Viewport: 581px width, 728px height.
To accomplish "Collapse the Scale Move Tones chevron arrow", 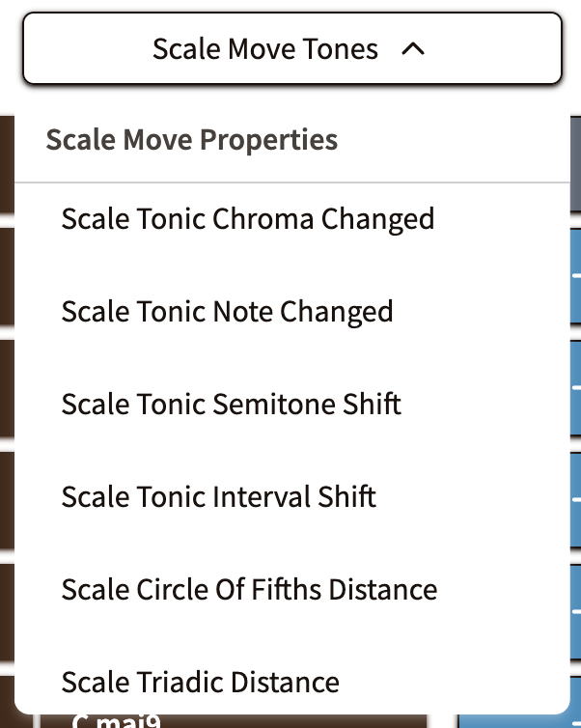I will pyautogui.click(x=412, y=49).
